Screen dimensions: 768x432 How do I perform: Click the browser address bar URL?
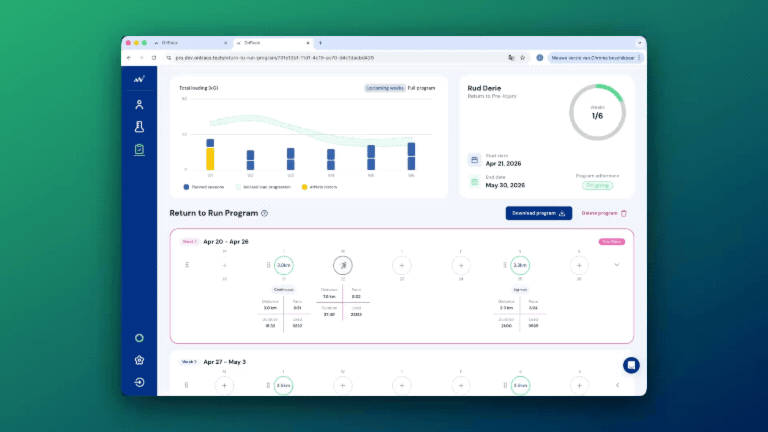click(x=275, y=58)
